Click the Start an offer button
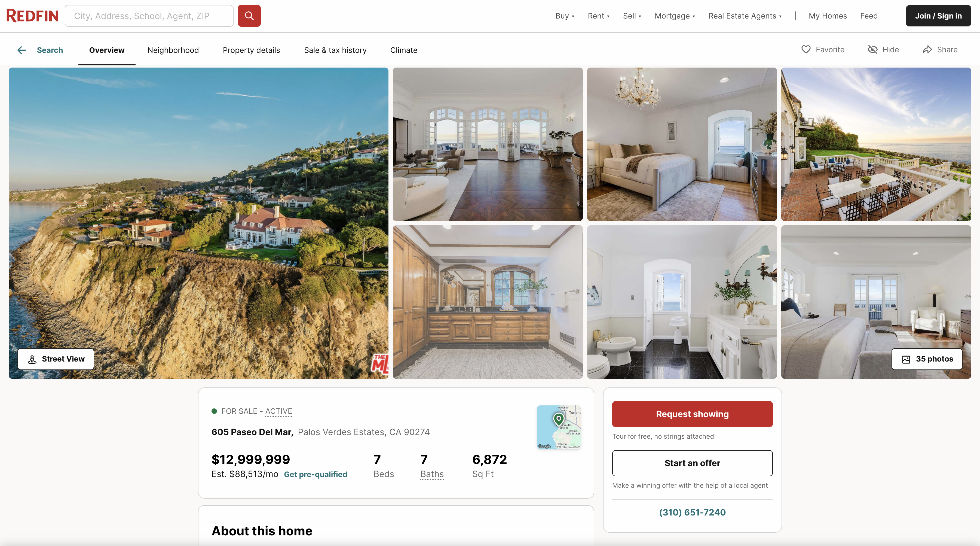980x546 pixels. (692, 463)
